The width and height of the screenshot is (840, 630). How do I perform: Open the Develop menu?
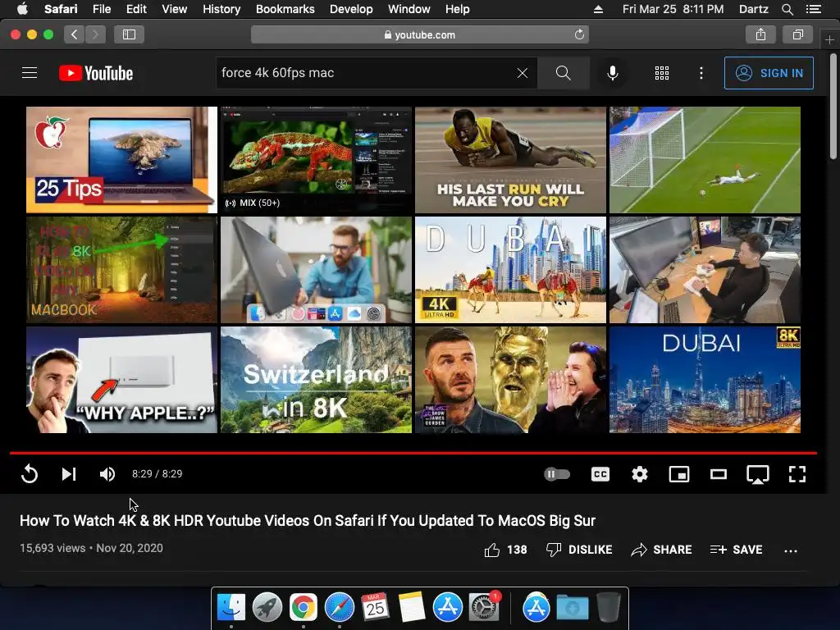[x=351, y=9]
